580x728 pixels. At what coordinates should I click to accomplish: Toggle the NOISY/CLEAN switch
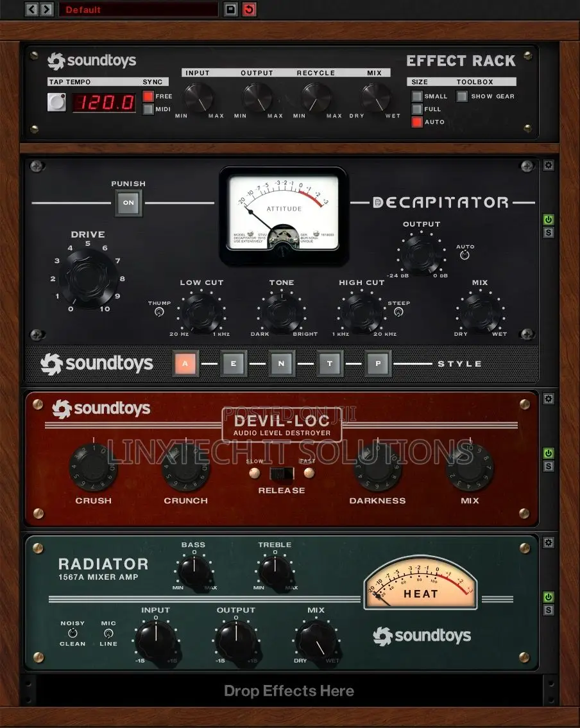click(x=73, y=633)
